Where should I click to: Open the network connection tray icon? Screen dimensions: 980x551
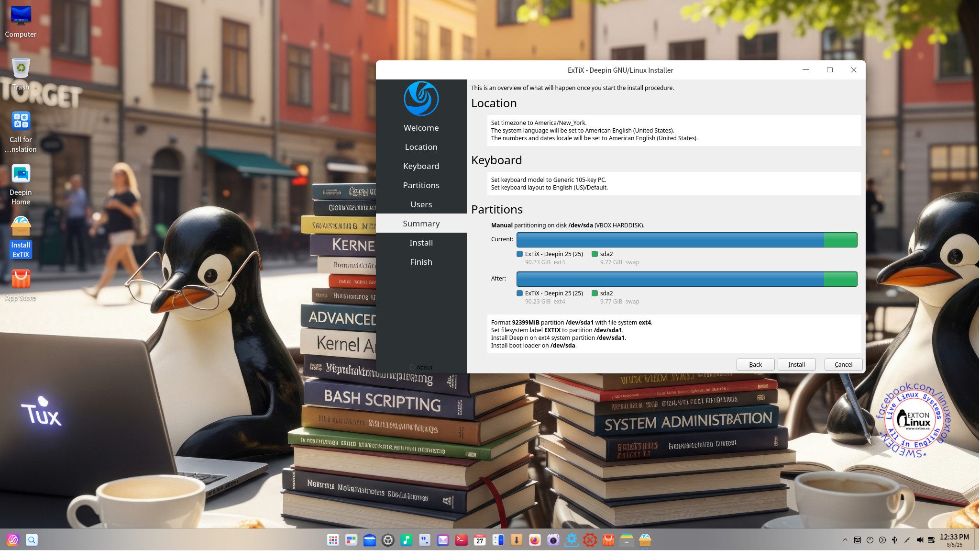(907, 540)
